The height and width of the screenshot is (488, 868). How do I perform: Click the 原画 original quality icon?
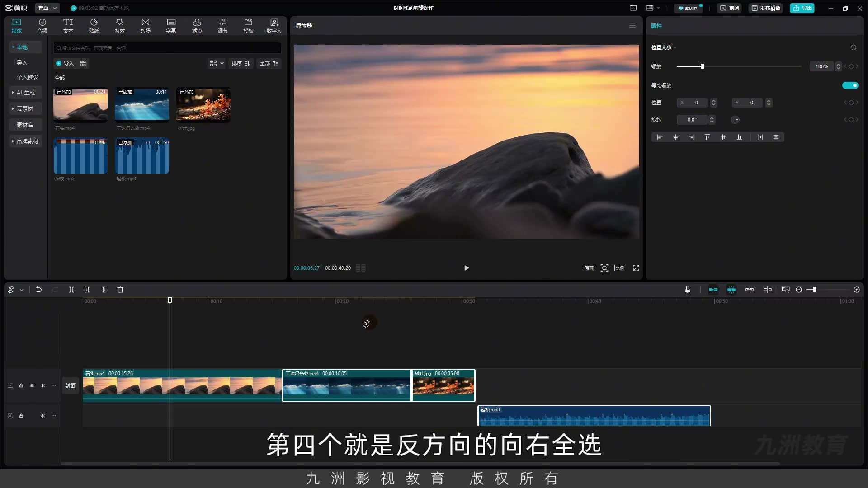click(589, 268)
